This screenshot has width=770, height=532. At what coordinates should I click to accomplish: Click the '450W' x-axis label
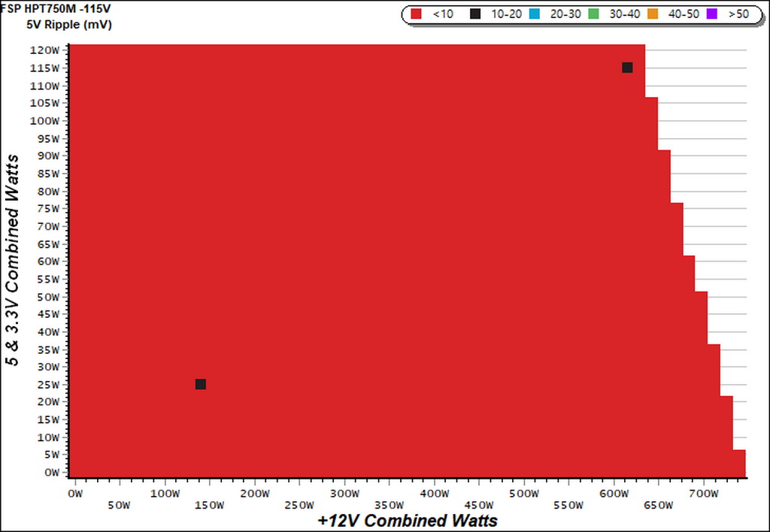point(479,506)
